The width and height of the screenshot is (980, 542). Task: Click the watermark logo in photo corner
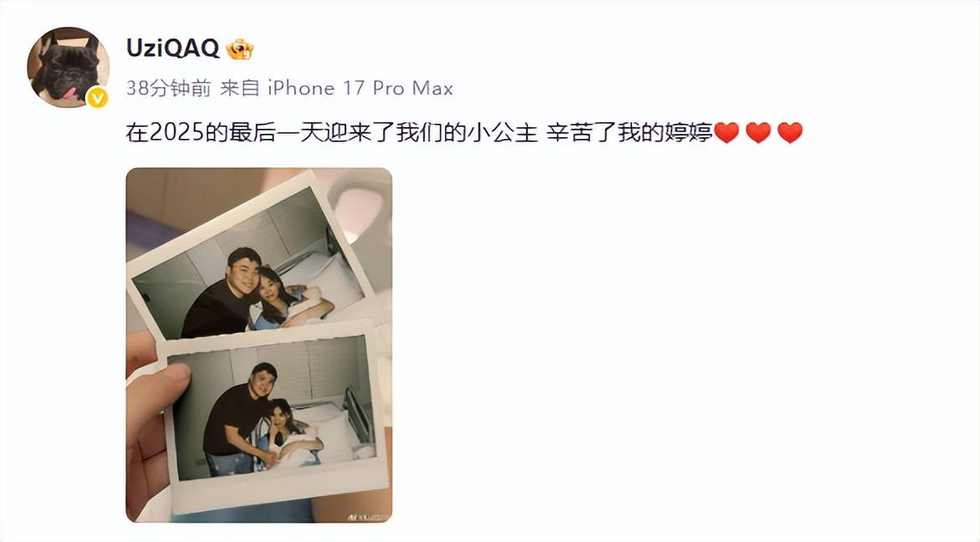(x=368, y=517)
